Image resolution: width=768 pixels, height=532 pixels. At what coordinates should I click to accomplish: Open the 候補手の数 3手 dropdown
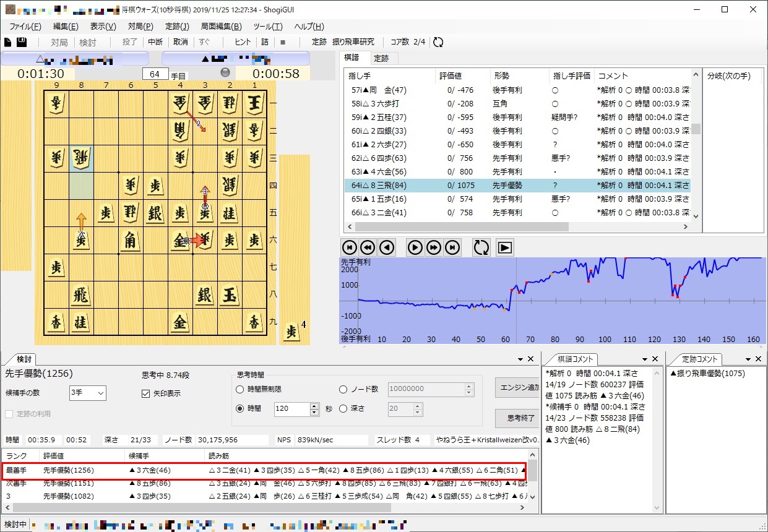pos(88,393)
